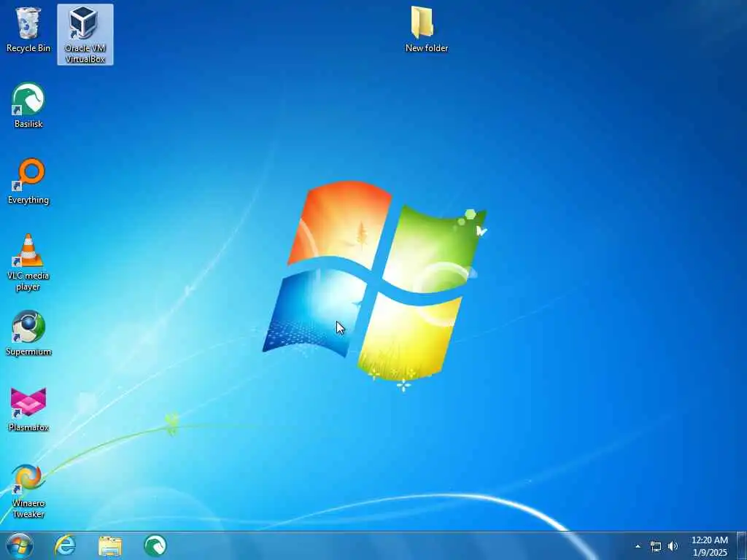Select the Winaero Tweaker shortcut
Screen dimensions: 747x560
pos(28,491)
